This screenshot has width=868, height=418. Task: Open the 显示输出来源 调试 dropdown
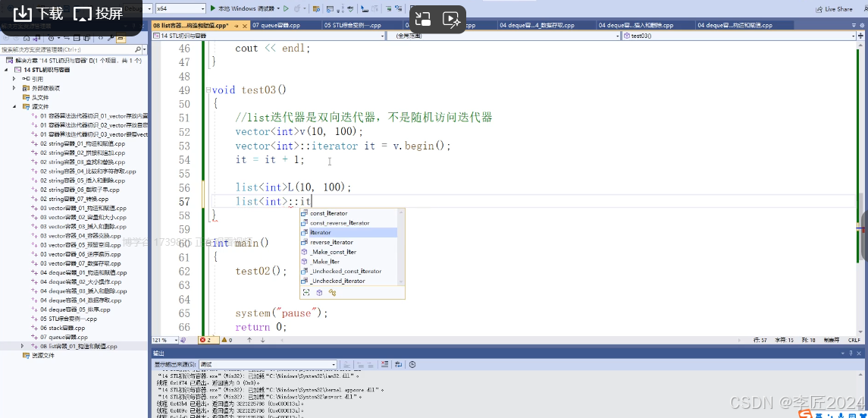click(268, 364)
